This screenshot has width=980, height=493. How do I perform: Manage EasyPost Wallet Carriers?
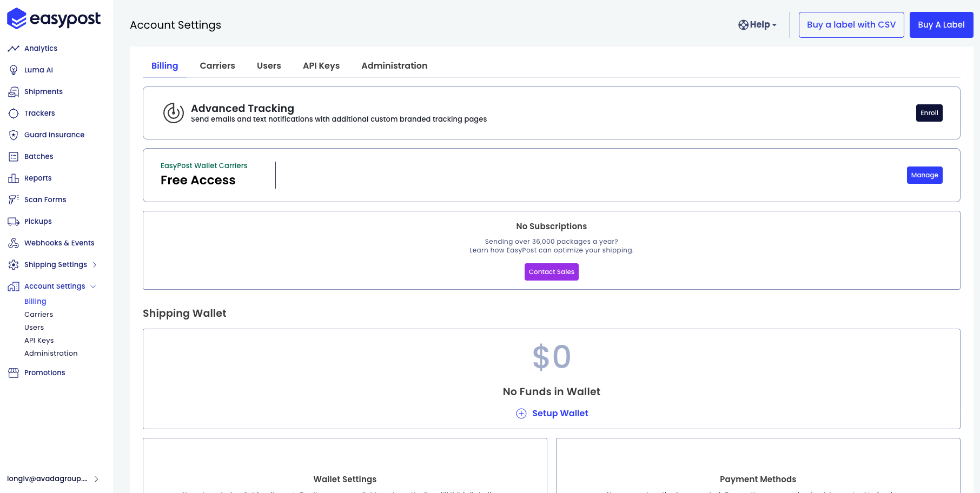924,175
